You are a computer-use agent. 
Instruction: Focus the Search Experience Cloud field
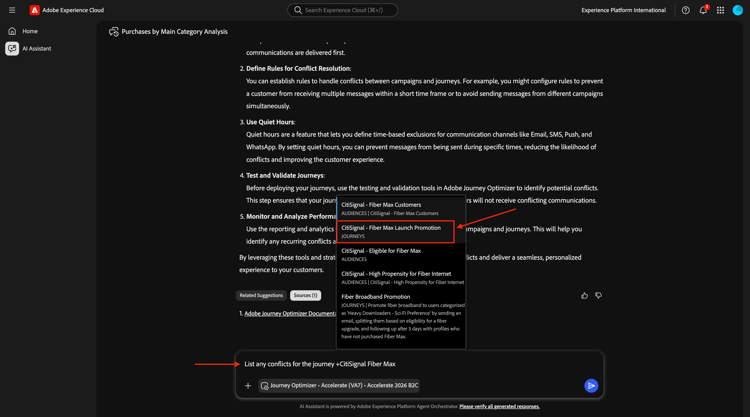[342, 10]
